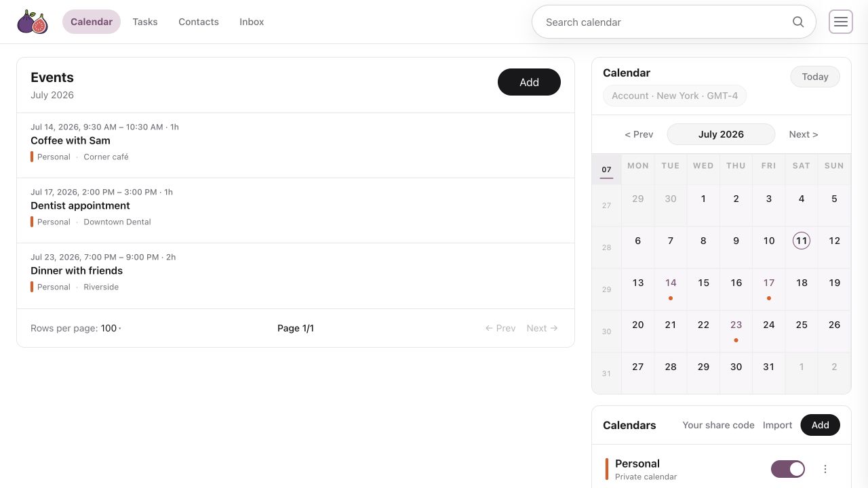The image size is (868, 488).
Task: Open the Inbox tab
Action: point(252,22)
